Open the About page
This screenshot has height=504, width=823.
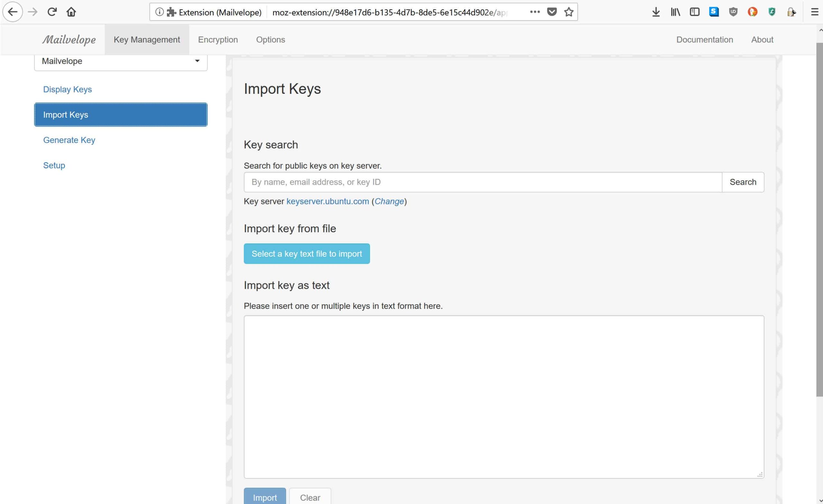pos(762,40)
